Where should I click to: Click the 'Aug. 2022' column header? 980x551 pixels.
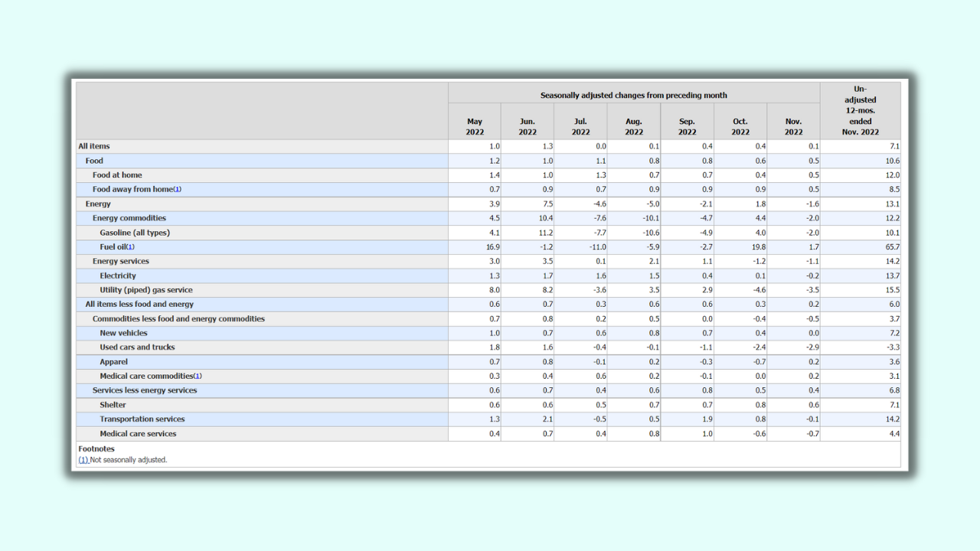coord(634,126)
